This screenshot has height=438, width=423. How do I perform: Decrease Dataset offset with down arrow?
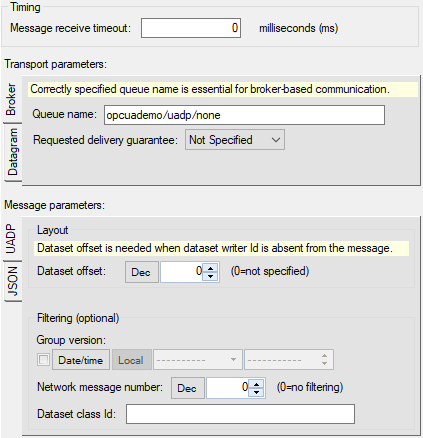point(210,276)
